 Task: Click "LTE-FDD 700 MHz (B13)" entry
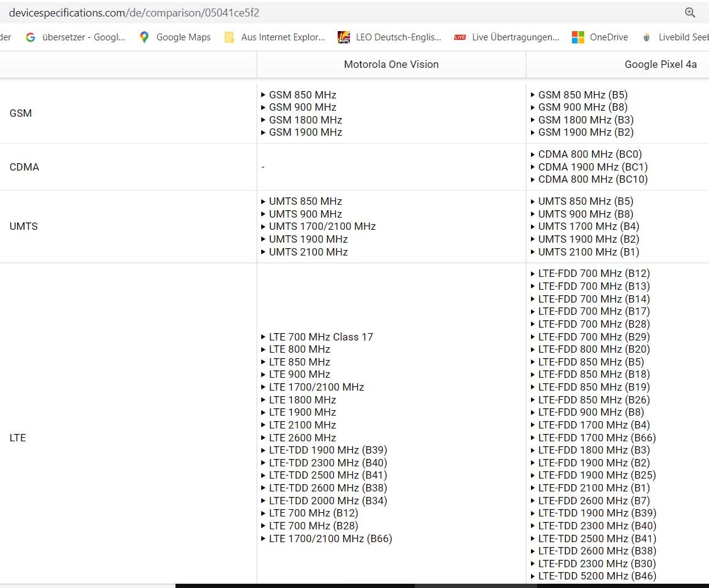tap(594, 286)
